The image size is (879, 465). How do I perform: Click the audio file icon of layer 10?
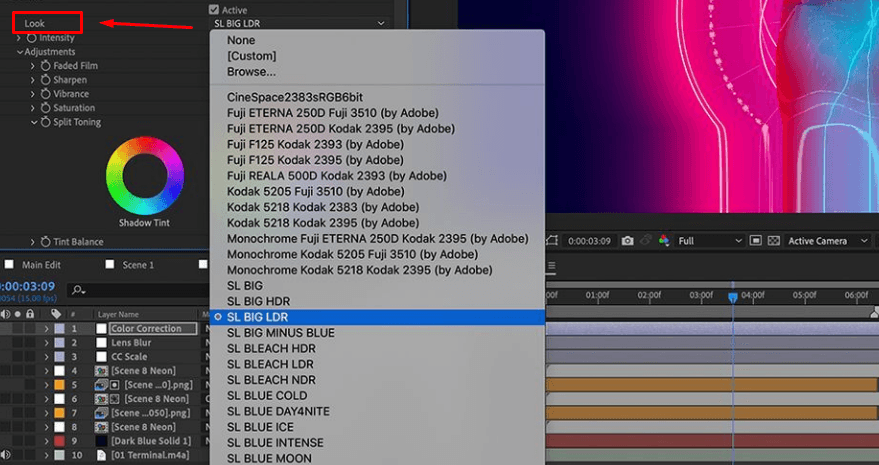click(x=101, y=455)
